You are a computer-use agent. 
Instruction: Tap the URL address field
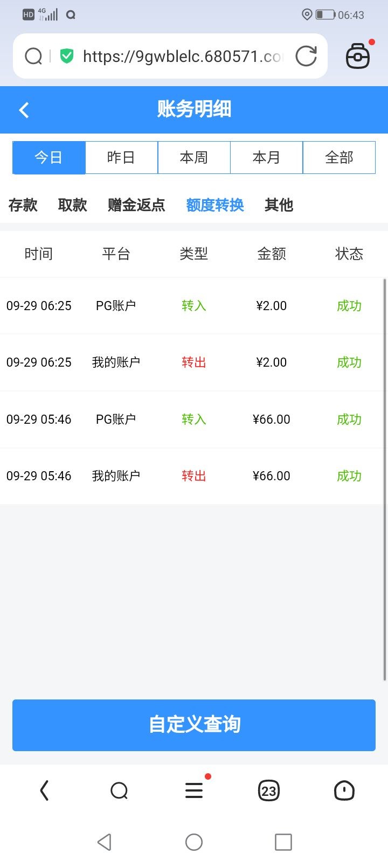click(182, 56)
